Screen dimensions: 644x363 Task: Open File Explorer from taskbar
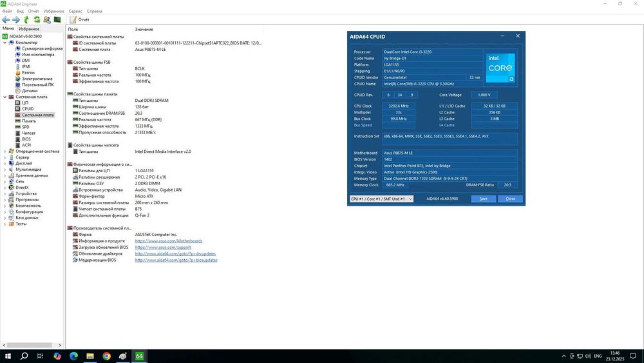90,356
